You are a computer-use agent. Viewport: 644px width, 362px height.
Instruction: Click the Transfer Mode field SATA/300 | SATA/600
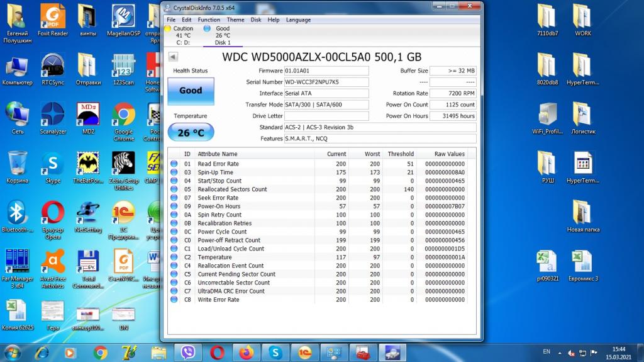tap(326, 105)
